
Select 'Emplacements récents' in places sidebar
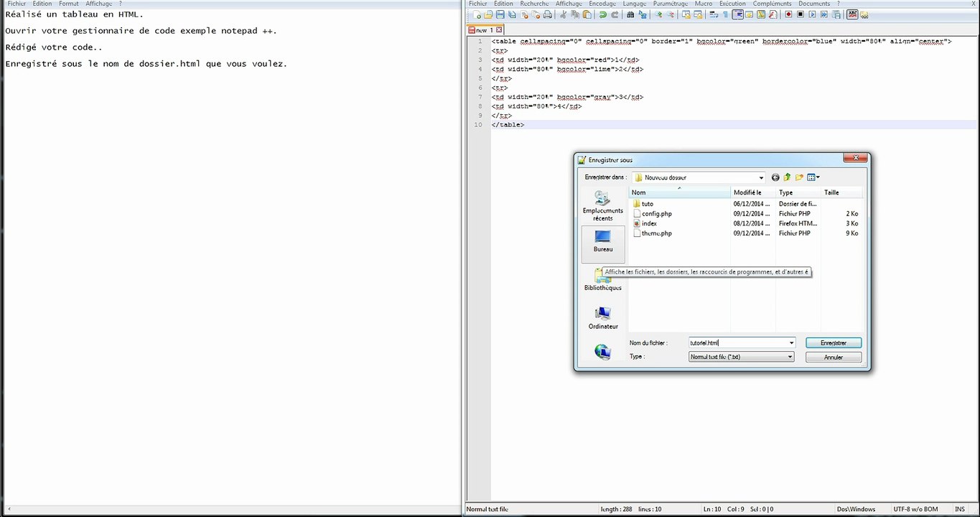(x=603, y=206)
